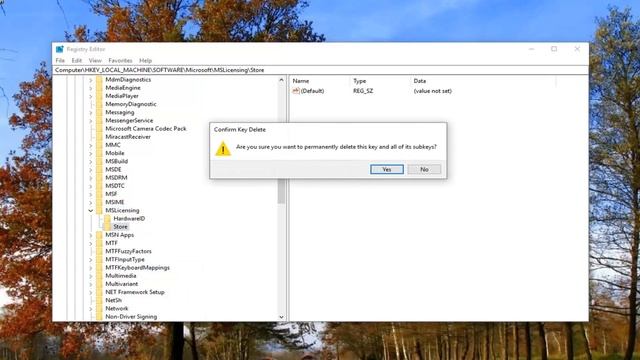Click the Store folder icon

[107, 227]
